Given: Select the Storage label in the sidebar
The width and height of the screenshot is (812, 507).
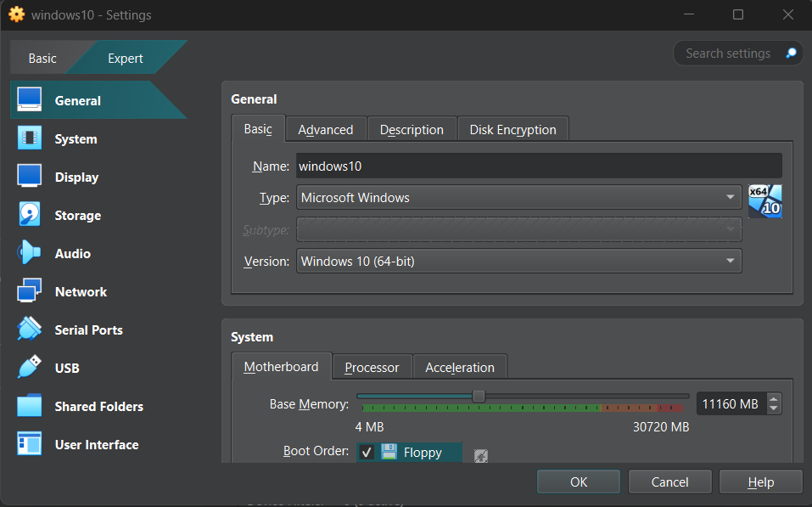Looking at the screenshot, I should pos(78,216).
